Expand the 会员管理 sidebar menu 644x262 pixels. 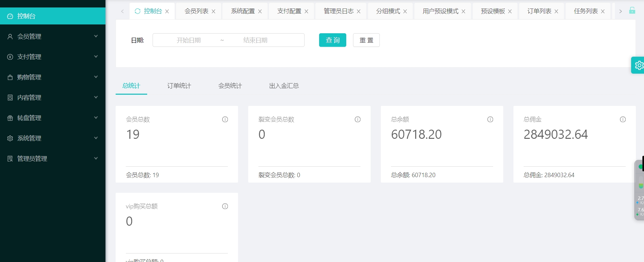point(53,36)
